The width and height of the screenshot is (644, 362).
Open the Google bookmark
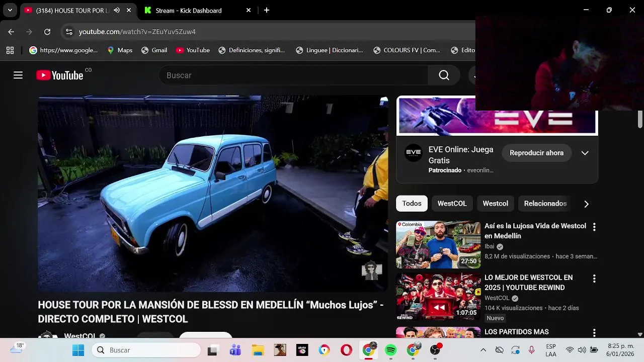(x=63, y=50)
